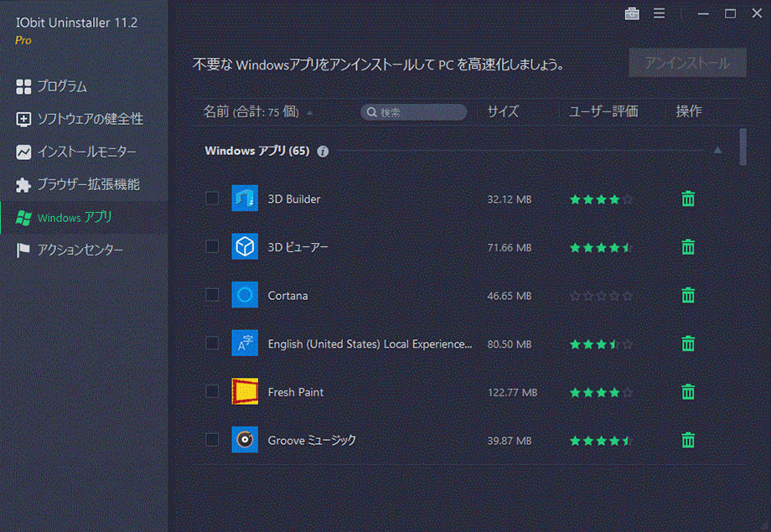Open アクションセンター section

80,251
